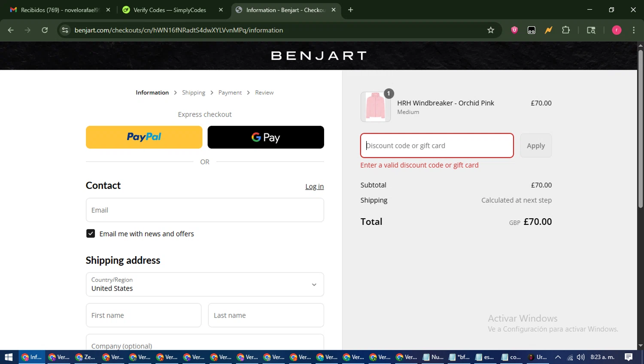
Task: Open the Windows Start menu
Action: tap(9, 357)
